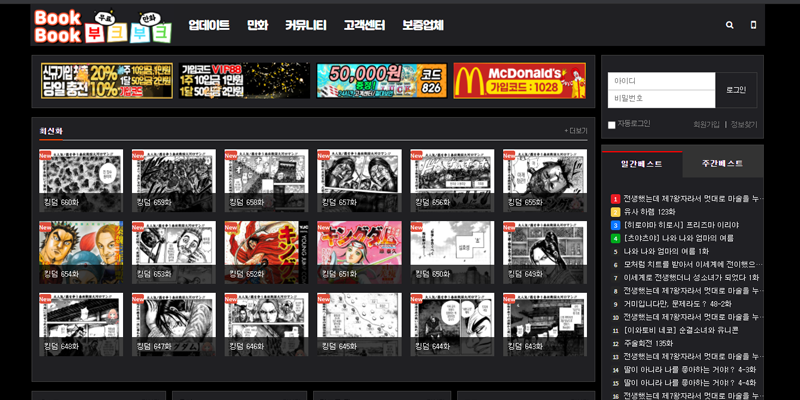Open rank 5 나와 나와 엄마의 여름 1화
Image resolution: width=800 pixels, height=400 pixels.
coord(666,252)
